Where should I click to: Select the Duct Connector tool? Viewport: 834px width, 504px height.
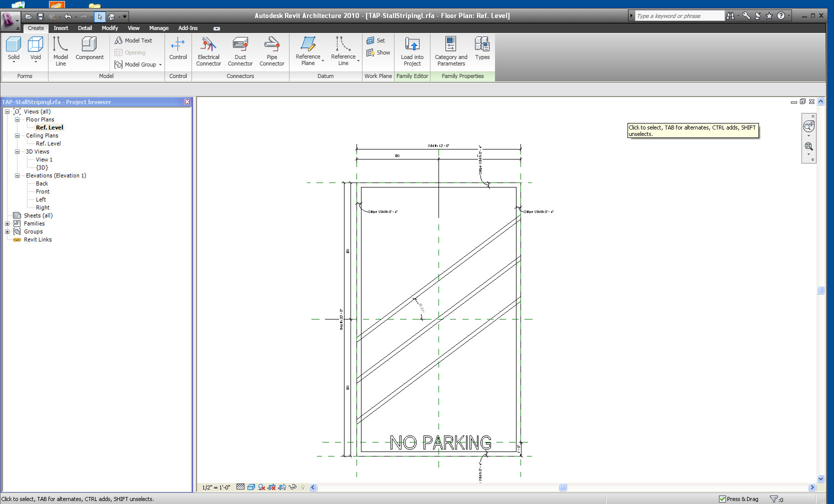[240, 51]
